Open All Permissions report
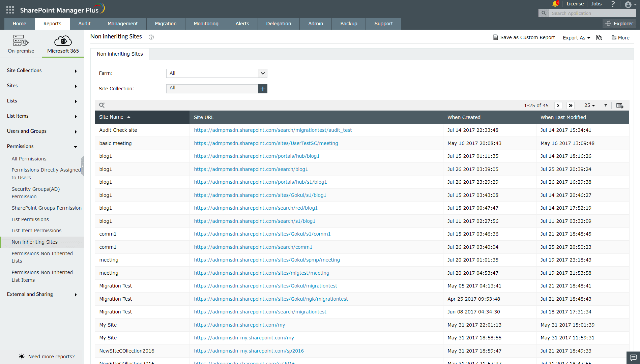 pyautogui.click(x=29, y=159)
